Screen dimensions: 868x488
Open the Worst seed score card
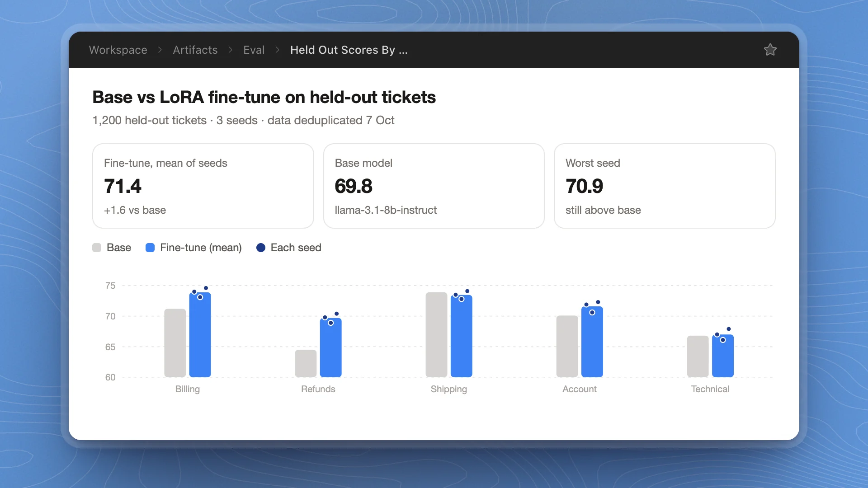pyautogui.click(x=665, y=186)
